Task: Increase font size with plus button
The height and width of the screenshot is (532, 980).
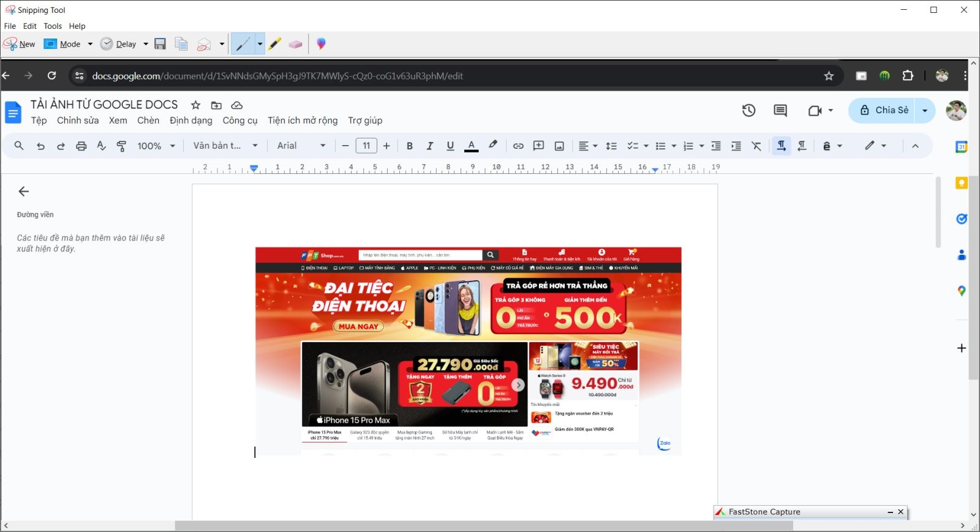Action: click(386, 146)
